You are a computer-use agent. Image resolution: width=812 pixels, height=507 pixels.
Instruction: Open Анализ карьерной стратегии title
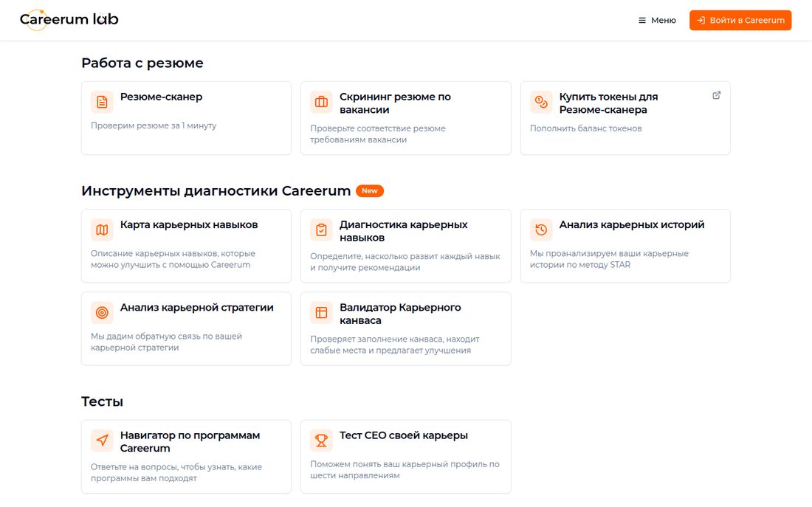(197, 308)
